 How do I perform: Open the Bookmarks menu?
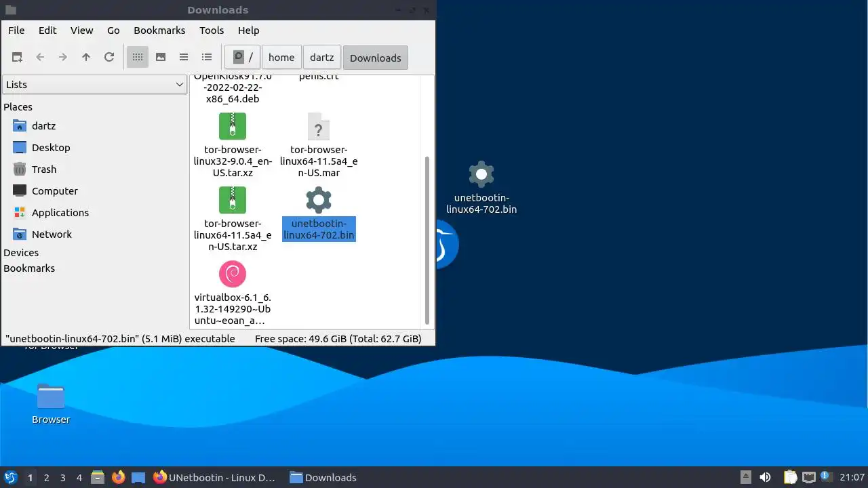coord(159,30)
